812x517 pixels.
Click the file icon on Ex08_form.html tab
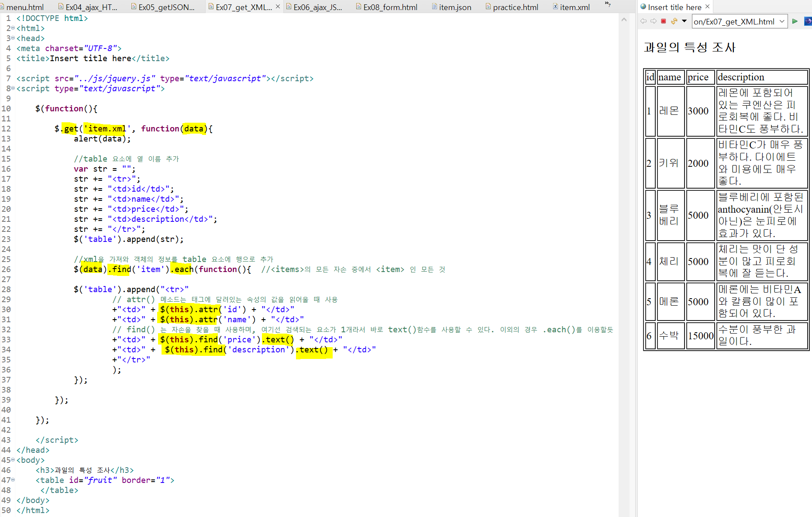(x=359, y=7)
